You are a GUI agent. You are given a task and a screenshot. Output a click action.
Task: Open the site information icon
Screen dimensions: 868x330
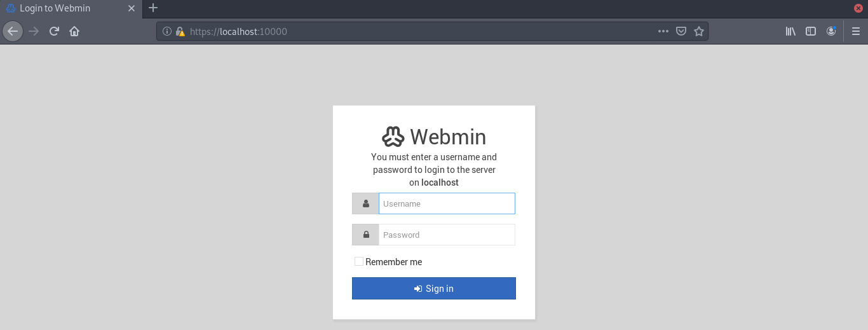[x=167, y=31]
